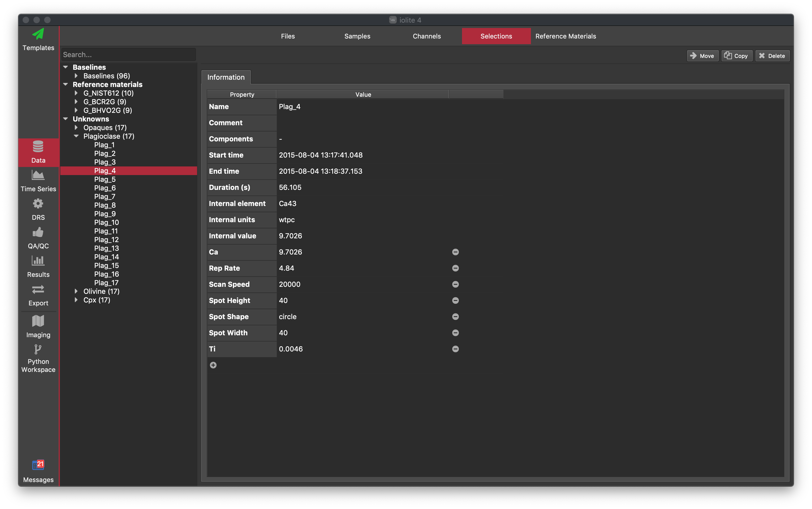Open the DRS gear icon
The width and height of the screenshot is (812, 509).
tap(38, 204)
